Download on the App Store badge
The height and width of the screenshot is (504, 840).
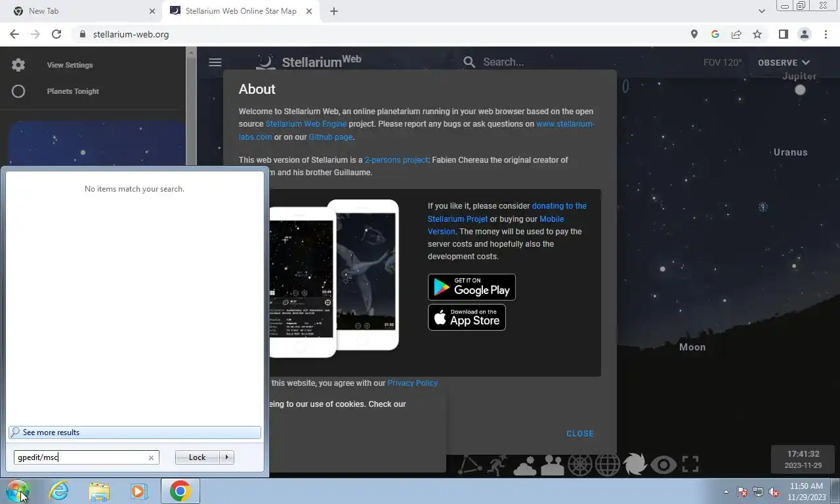click(x=467, y=318)
